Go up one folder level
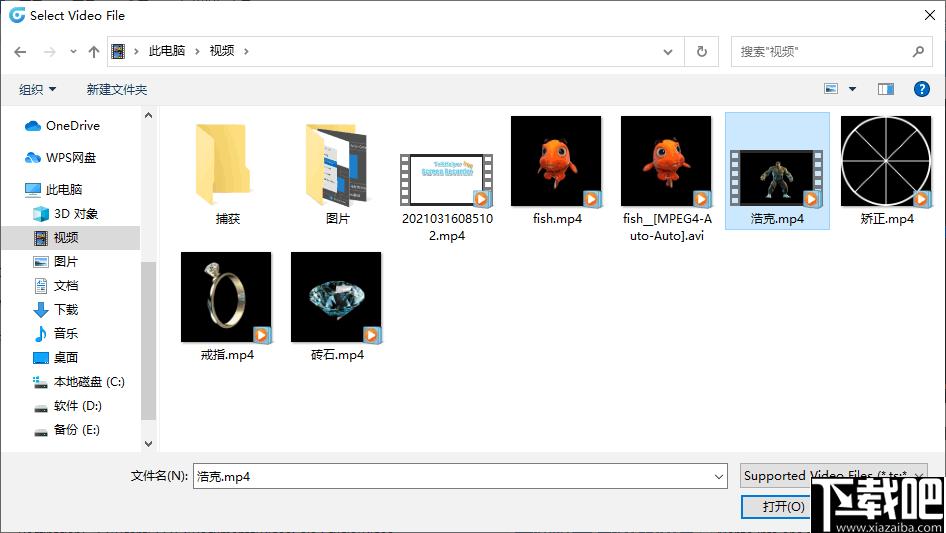Viewport: 946px width, 533px height. click(x=94, y=52)
